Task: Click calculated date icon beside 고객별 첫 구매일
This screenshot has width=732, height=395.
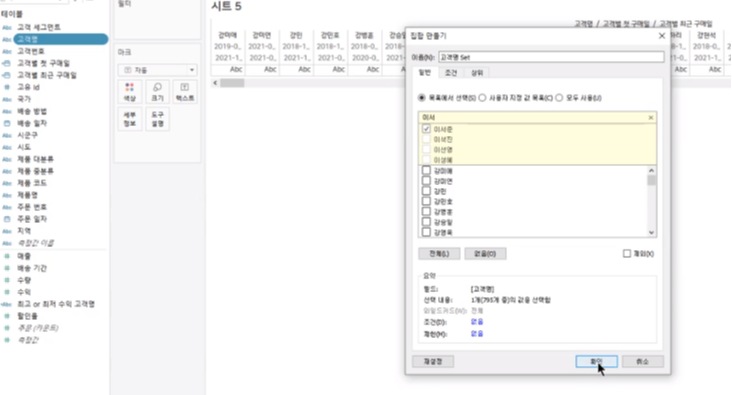Action: tap(7, 63)
